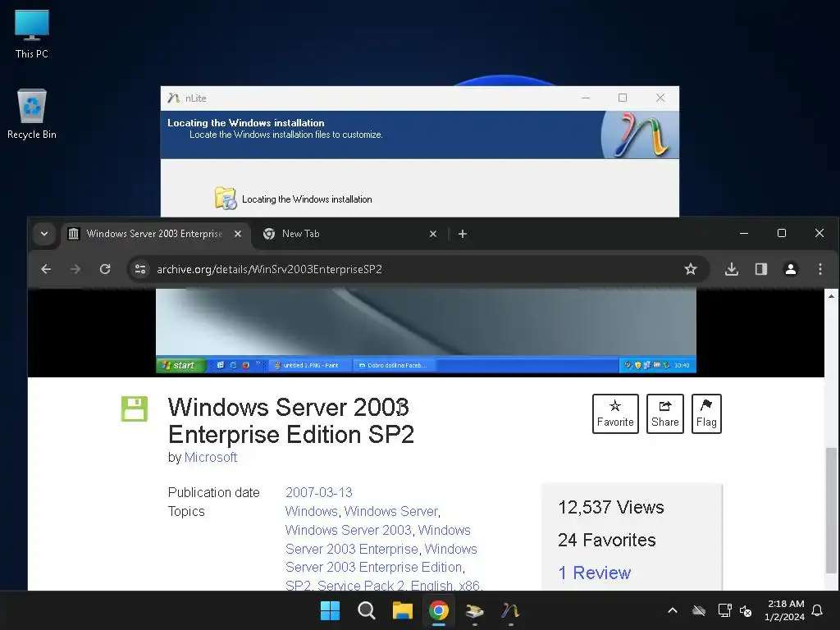Select the 12,537 Views text

coord(610,507)
